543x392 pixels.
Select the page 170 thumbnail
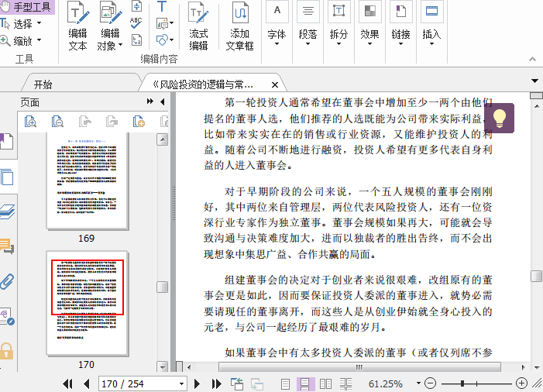point(87,304)
